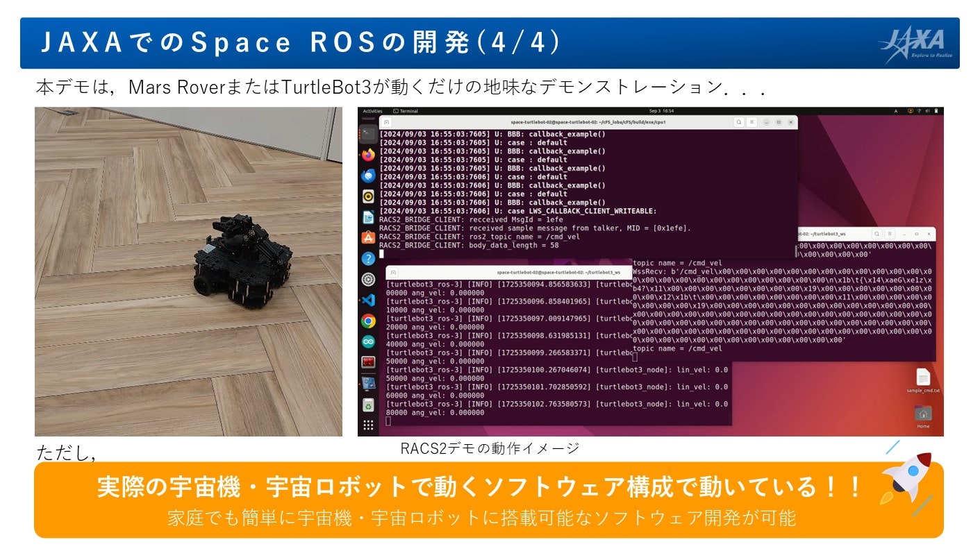Click the log line with timestamp 1725350094.856583633
The width and height of the screenshot is (980, 551).
coord(508,285)
